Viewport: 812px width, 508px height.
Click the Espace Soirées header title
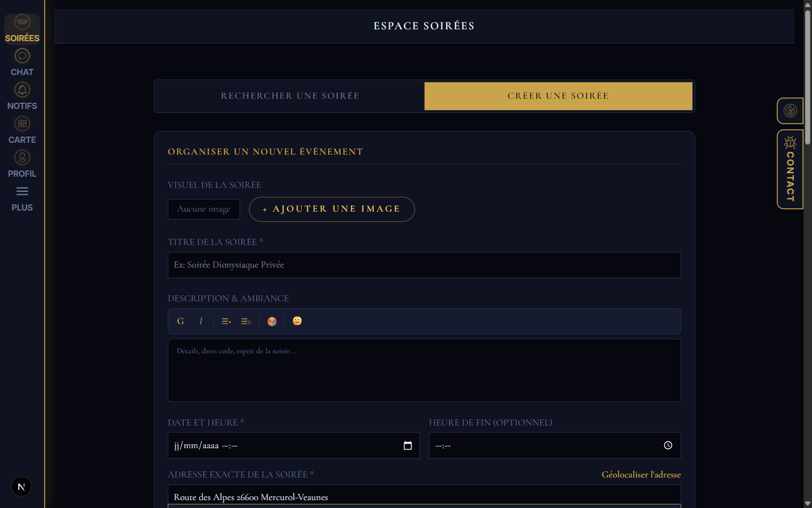(x=424, y=26)
